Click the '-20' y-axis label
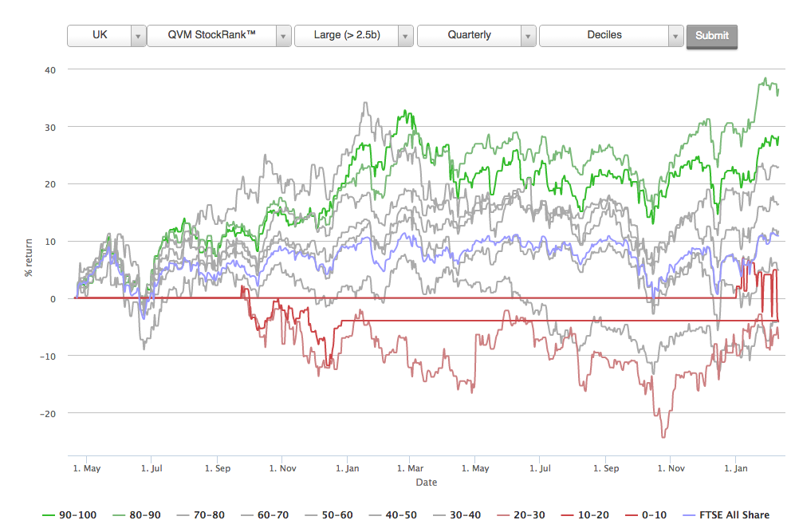The width and height of the screenshot is (795, 532). [x=48, y=413]
